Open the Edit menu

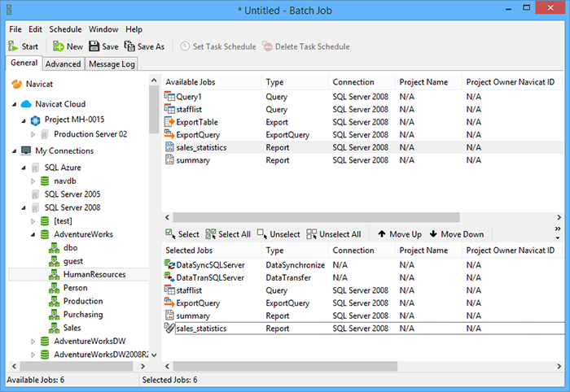[35, 29]
